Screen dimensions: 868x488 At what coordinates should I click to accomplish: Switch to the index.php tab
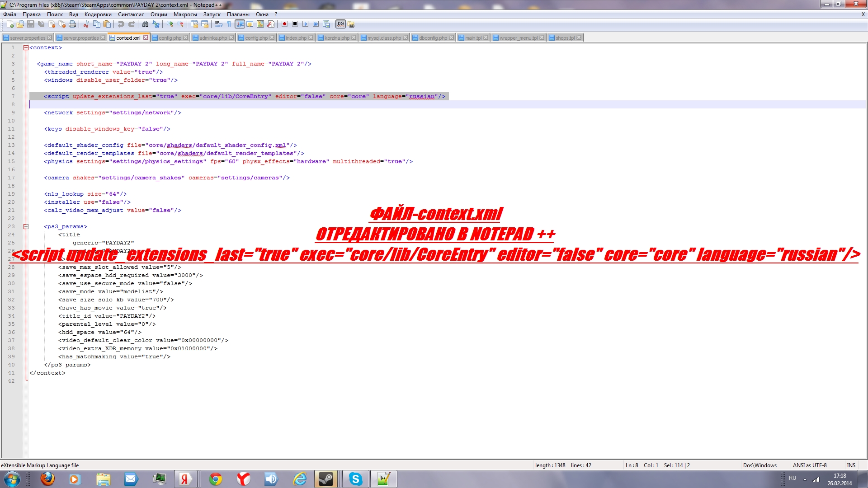pyautogui.click(x=296, y=38)
